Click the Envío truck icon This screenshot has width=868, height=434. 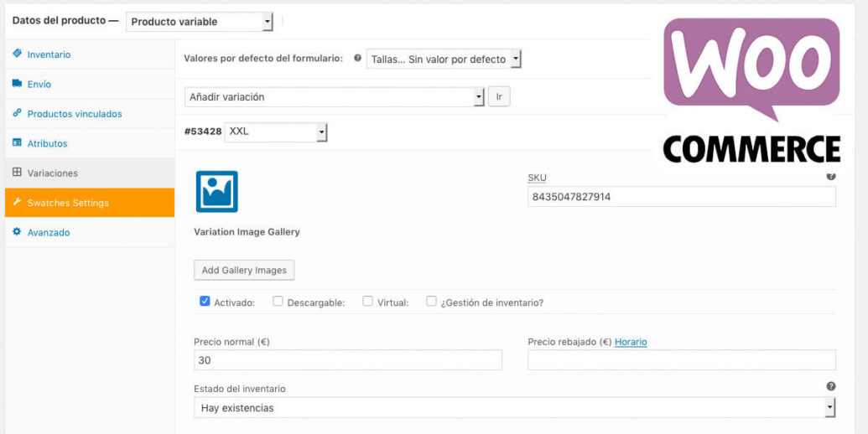coord(17,84)
